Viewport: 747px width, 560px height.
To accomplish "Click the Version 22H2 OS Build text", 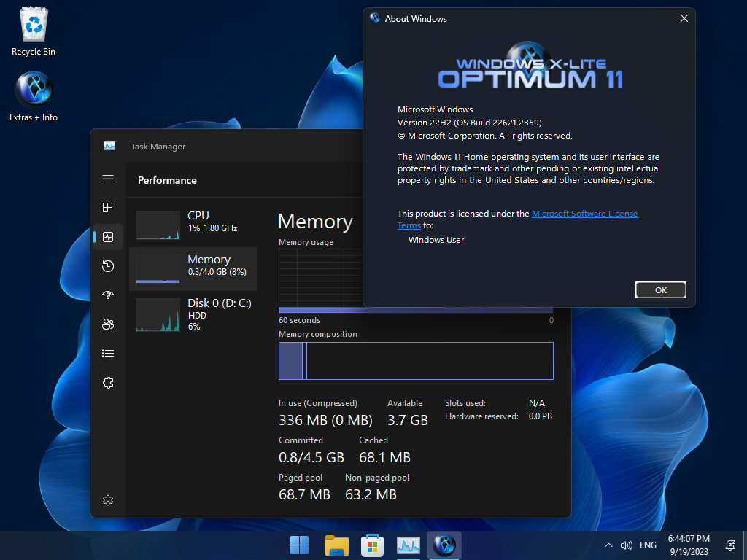I will pos(469,122).
